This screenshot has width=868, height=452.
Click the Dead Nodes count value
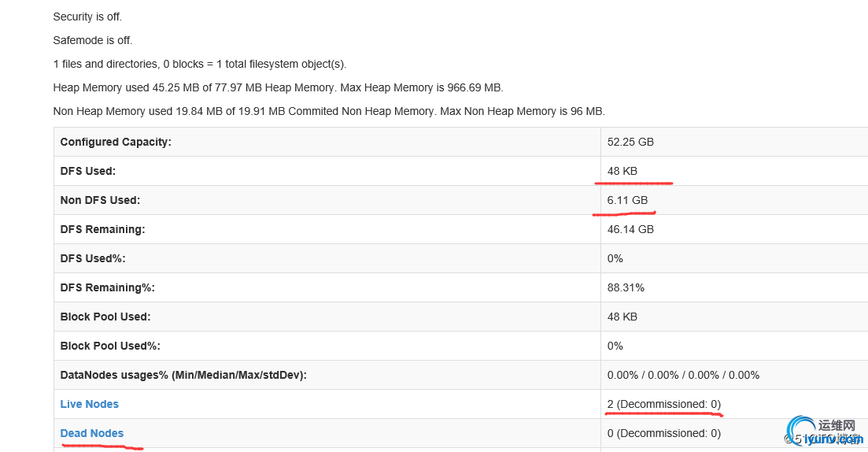[663, 433]
